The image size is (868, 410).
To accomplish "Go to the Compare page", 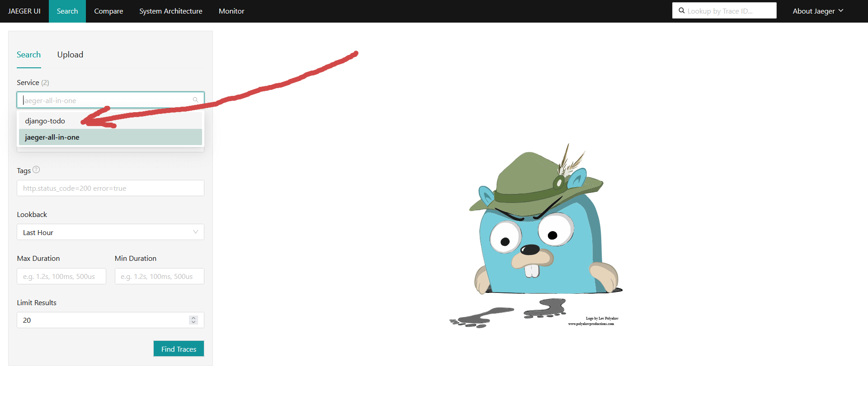I will [108, 11].
